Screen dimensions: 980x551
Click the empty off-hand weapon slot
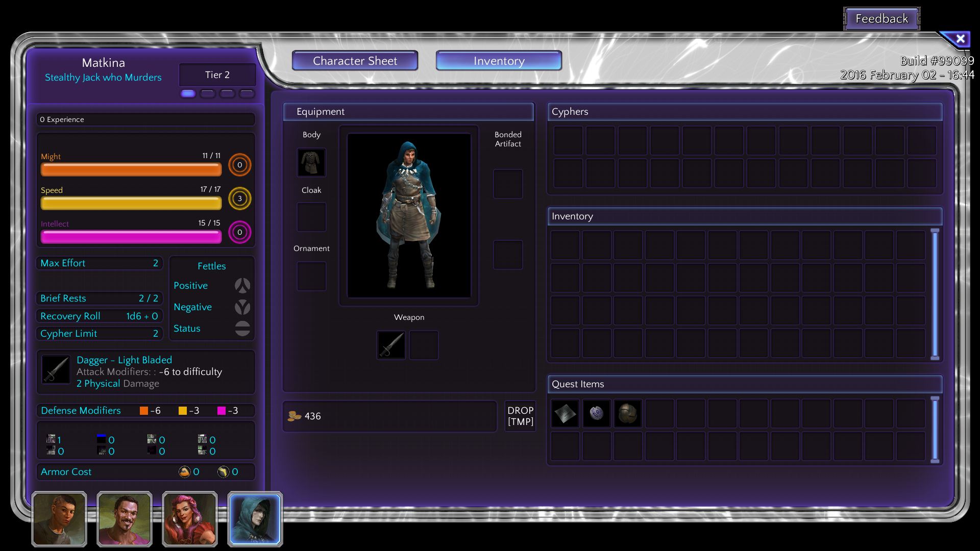(424, 345)
